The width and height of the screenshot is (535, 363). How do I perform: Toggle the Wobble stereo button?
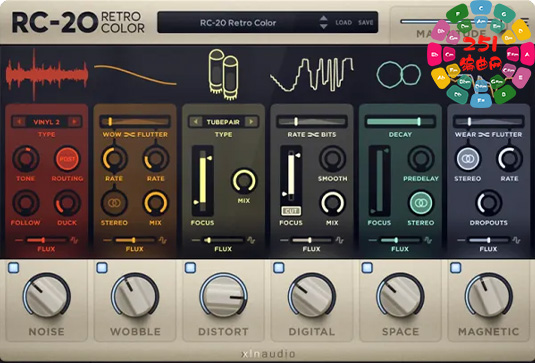[x=114, y=203]
